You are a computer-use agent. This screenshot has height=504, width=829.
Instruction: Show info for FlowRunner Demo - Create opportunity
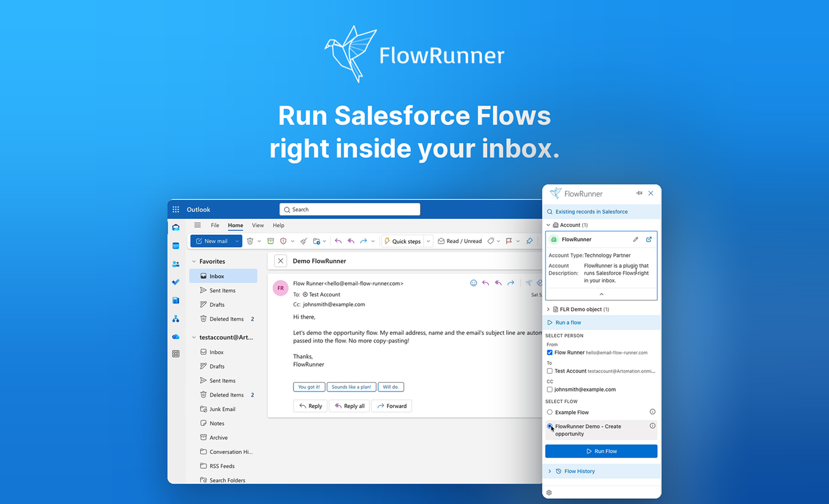(x=653, y=426)
